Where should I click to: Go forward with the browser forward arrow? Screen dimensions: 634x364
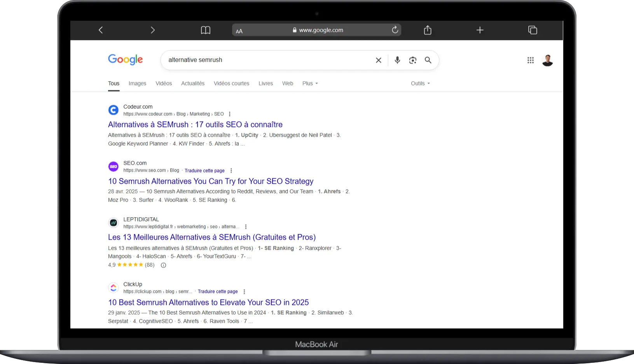tap(153, 30)
